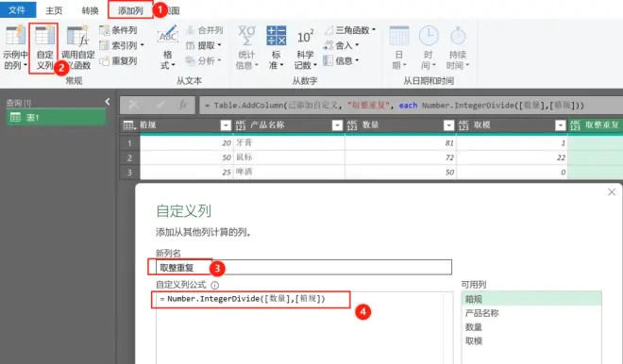Click the 数量 cell with value 81
This screenshot has height=364, width=623.
coord(400,143)
